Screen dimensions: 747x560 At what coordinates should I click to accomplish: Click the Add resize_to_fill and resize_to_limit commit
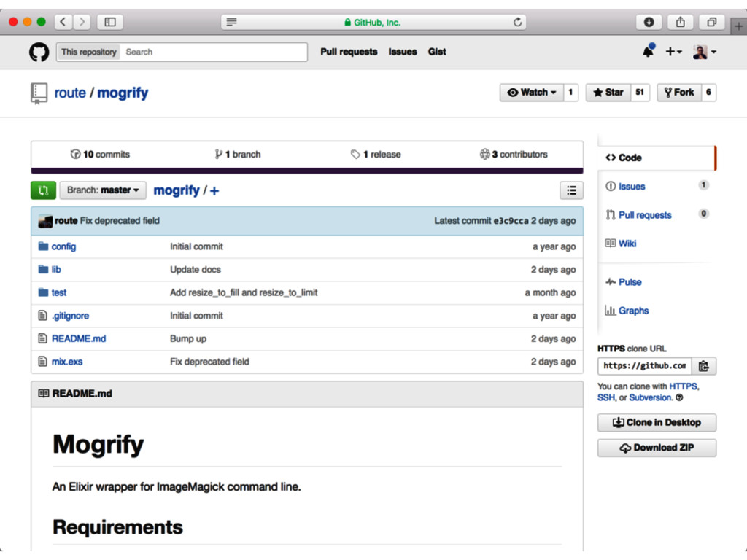click(244, 293)
